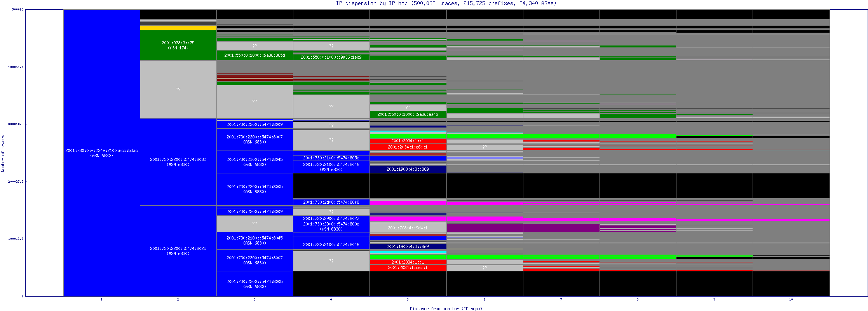Select the 2001:730:0:f:224e:7100:6cc:b3ac hop-1 block
The height and width of the screenshot is (311, 868).
click(101, 153)
